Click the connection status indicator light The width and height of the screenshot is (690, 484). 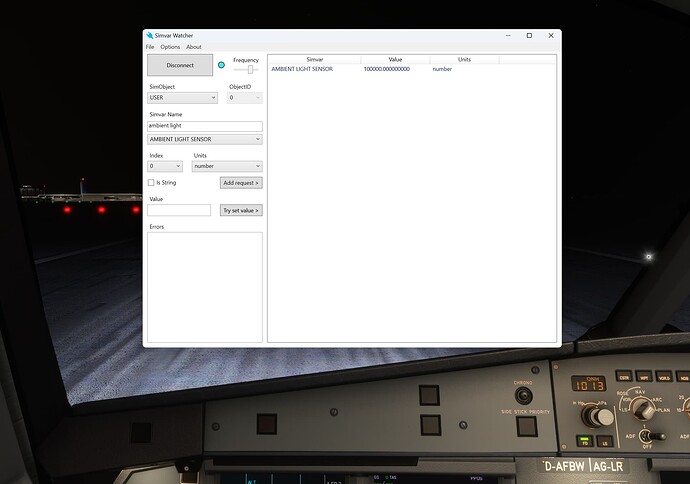pyautogui.click(x=221, y=65)
